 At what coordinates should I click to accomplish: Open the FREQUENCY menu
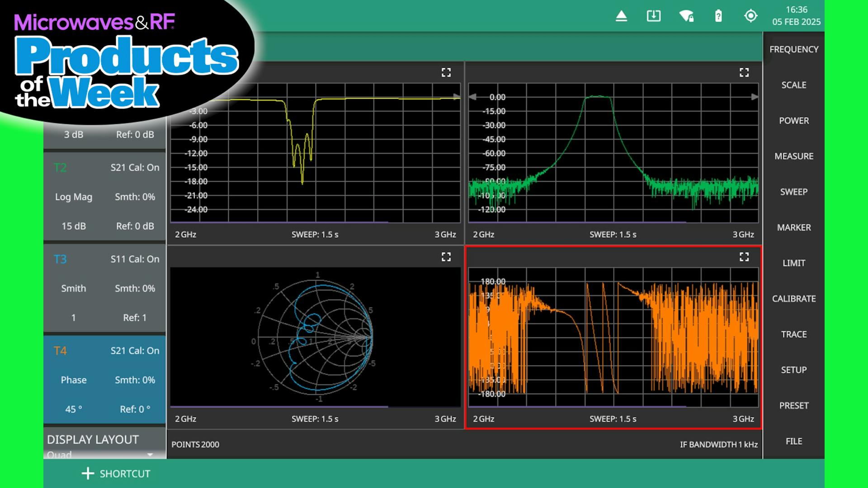793,49
